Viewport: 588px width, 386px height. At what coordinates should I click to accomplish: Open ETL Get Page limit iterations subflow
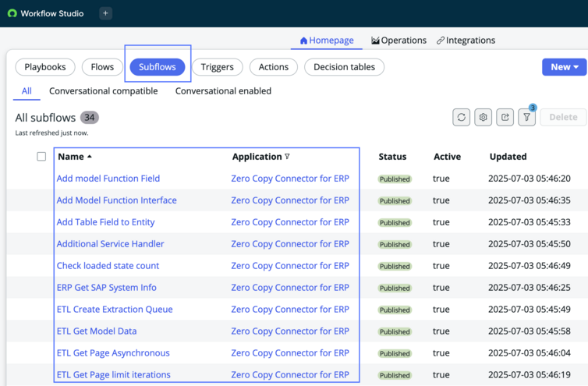(x=114, y=374)
